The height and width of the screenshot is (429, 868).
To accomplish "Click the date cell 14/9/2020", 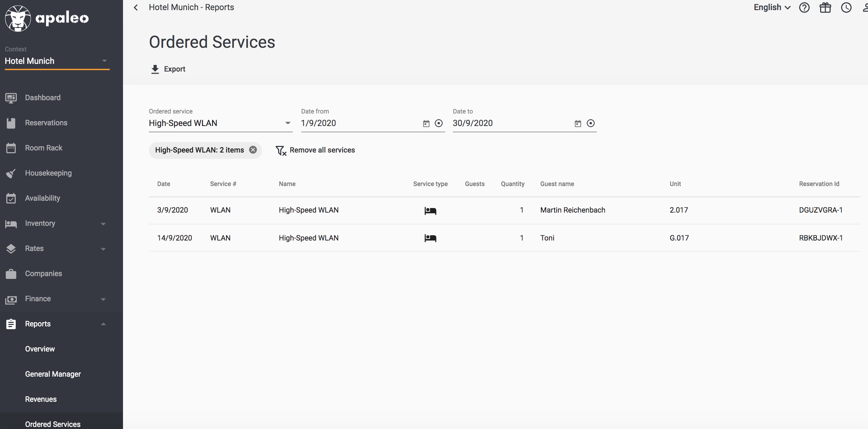I will pyautogui.click(x=175, y=238).
